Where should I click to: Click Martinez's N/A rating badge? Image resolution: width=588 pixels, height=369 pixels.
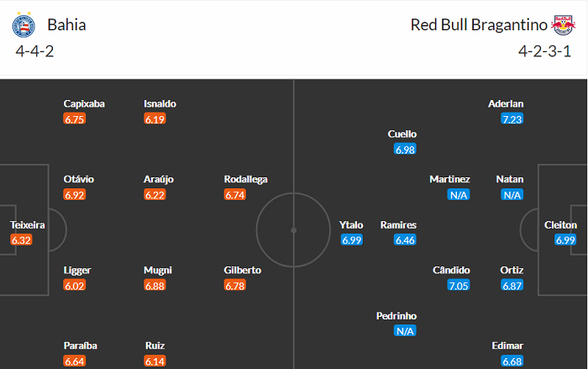click(459, 195)
